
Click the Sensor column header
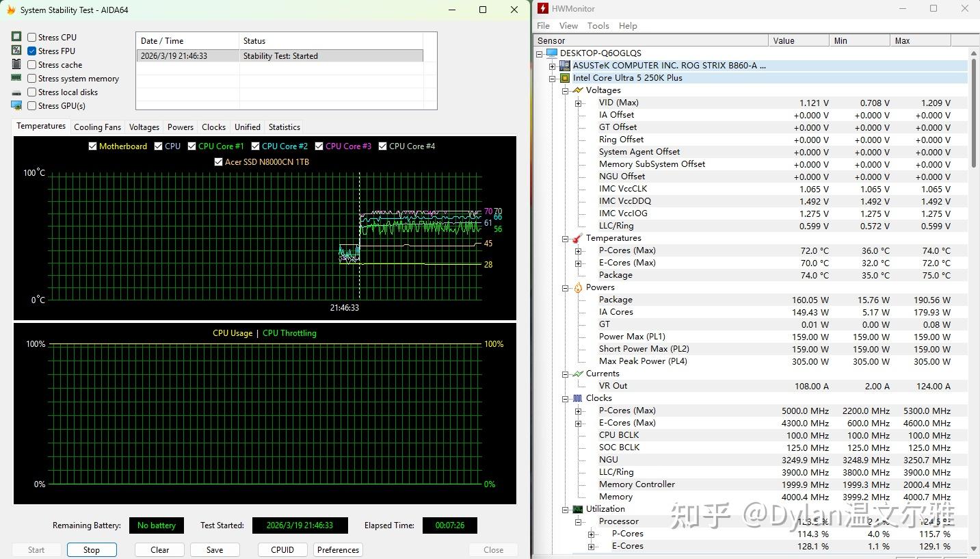(x=651, y=41)
